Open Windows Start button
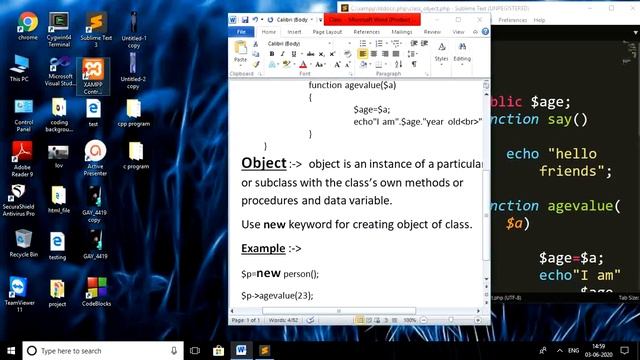The width and height of the screenshot is (640, 360). click(x=11, y=351)
